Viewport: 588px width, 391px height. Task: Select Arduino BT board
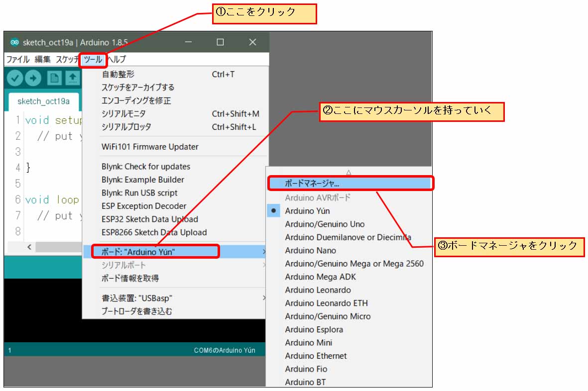(349, 382)
